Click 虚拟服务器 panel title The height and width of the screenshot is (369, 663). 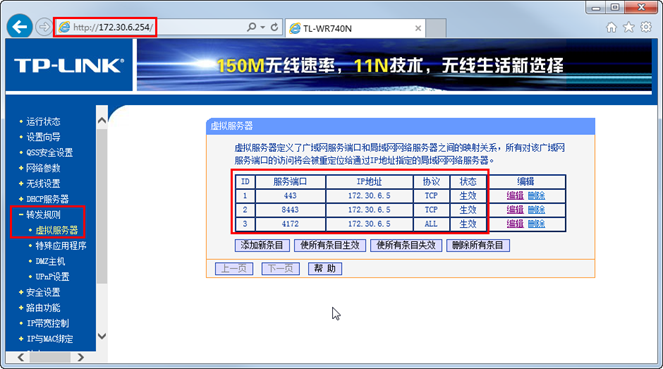(232, 126)
